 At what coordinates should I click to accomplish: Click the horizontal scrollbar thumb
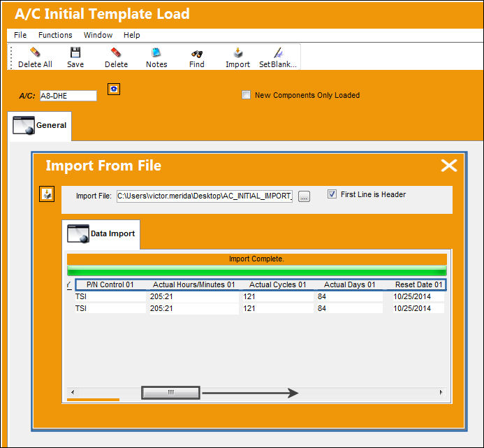click(x=170, y=392)
